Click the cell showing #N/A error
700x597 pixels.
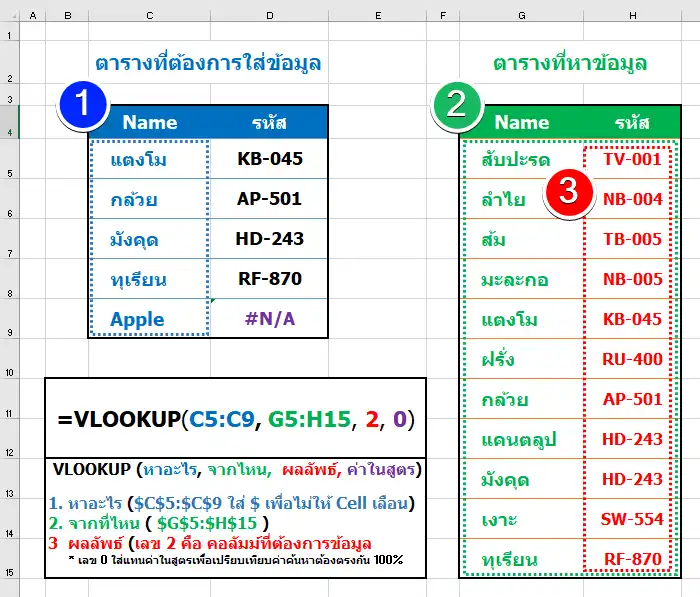[x=269, y=319]
